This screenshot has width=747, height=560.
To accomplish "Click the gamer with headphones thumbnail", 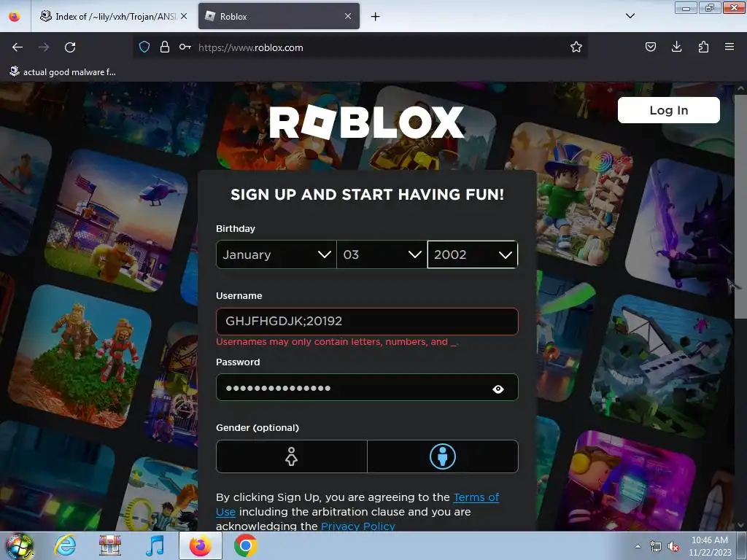I will point(627,481).
